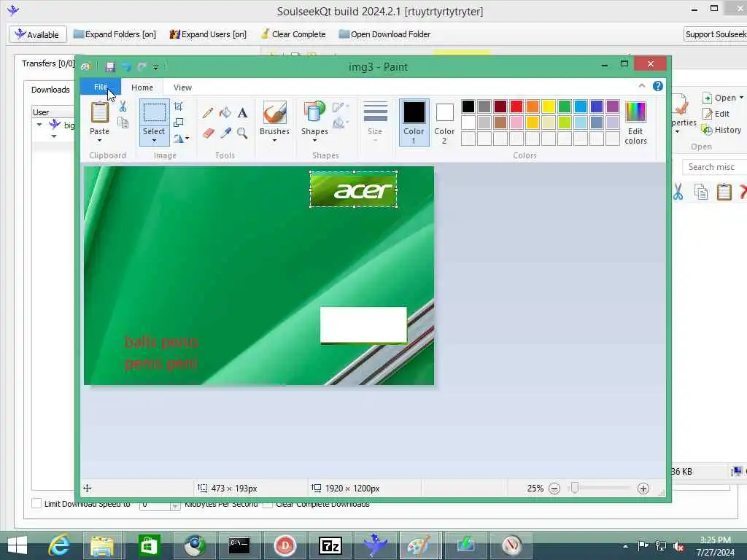Select the Downloads tab in Soulseek
The height and width of the screenshot is (560, 747).
click(50, 90)
